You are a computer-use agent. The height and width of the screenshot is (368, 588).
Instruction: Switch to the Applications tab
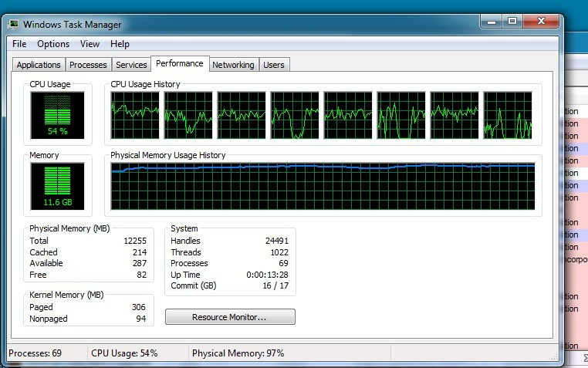(39, 65)
